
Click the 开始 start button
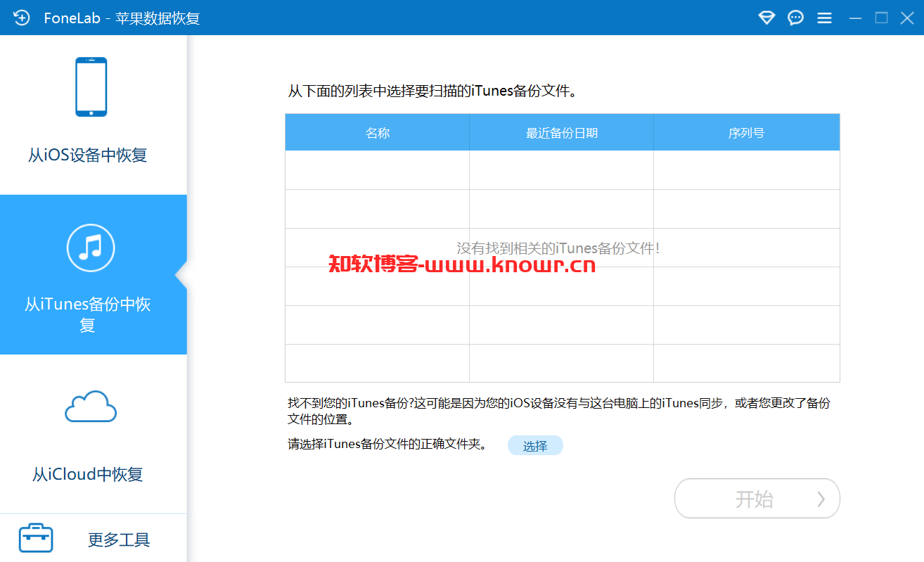click(757, 499)
